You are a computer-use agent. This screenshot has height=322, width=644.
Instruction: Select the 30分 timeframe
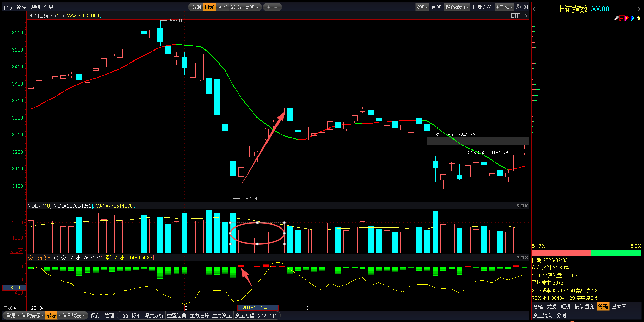click(x=236, y=7)
